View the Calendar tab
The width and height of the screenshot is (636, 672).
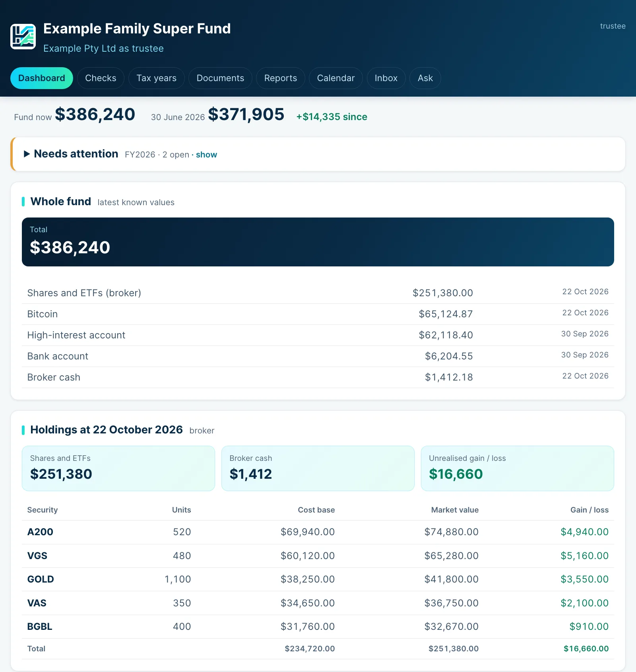[x=336, y=78]
